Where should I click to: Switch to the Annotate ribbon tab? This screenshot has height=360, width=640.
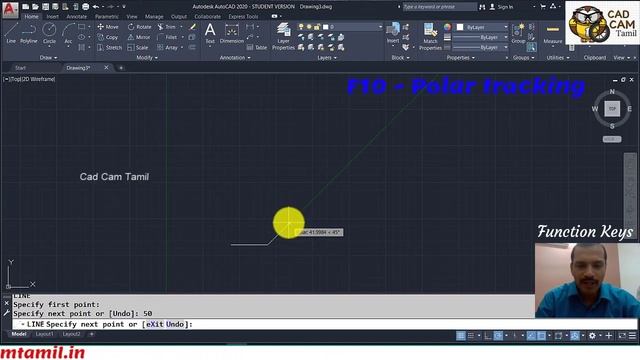(77, 17)
